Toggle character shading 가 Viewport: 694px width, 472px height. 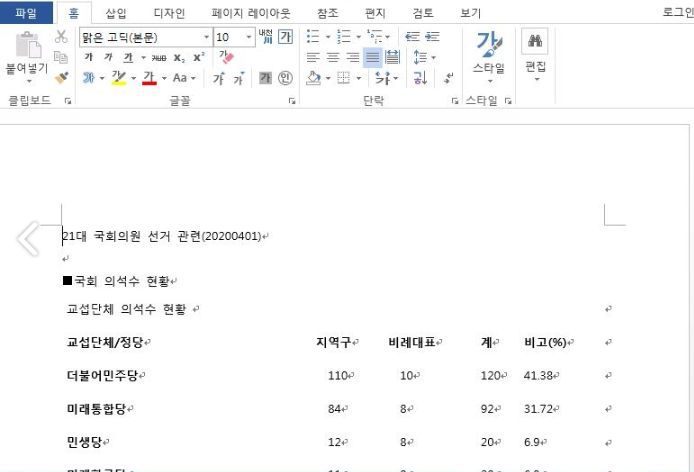click(265, 78)
